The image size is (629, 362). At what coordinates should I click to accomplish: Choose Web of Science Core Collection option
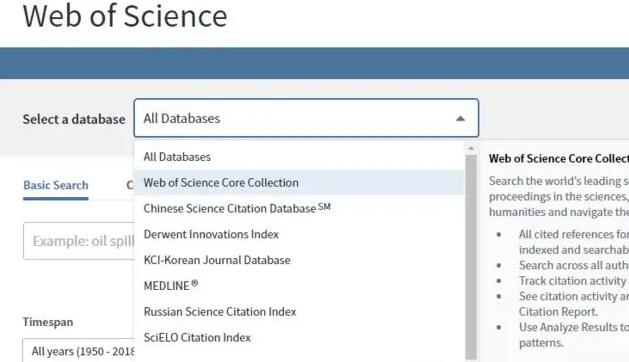pyautogui.click(x=299, y=183)
